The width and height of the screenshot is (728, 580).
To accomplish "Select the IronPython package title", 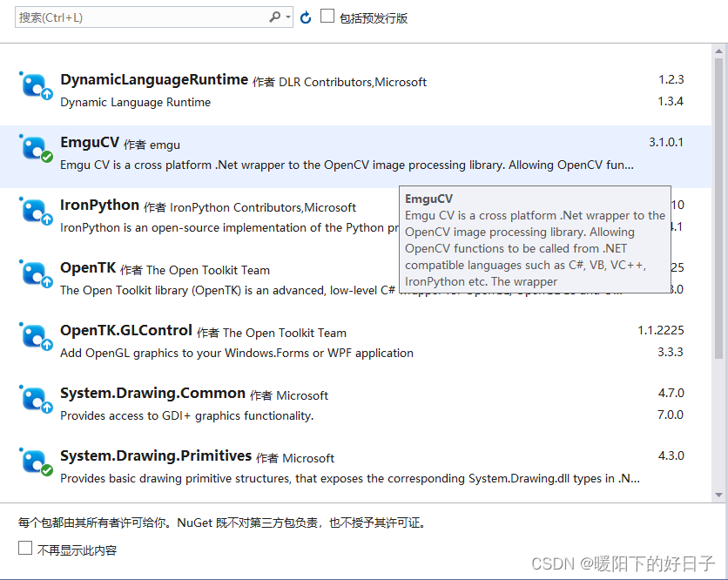I will 99,206.
